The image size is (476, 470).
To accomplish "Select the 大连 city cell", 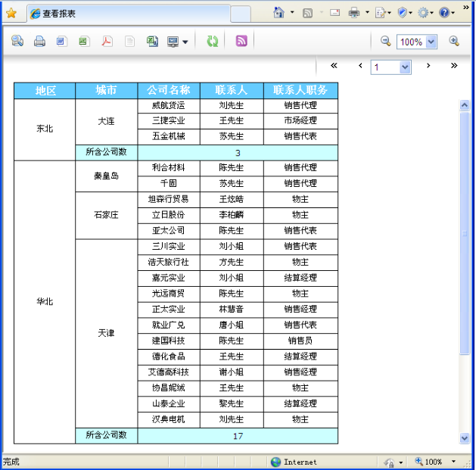I will click(107, 121).
